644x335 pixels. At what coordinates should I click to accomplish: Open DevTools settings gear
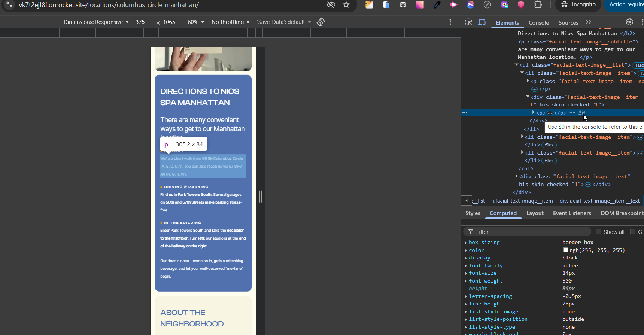(629, 22)
